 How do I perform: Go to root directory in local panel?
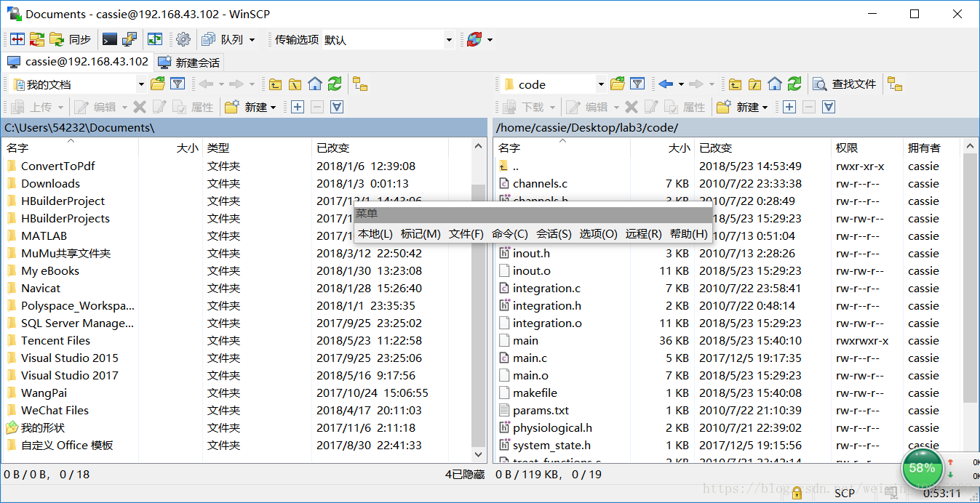tap(295, 84)
